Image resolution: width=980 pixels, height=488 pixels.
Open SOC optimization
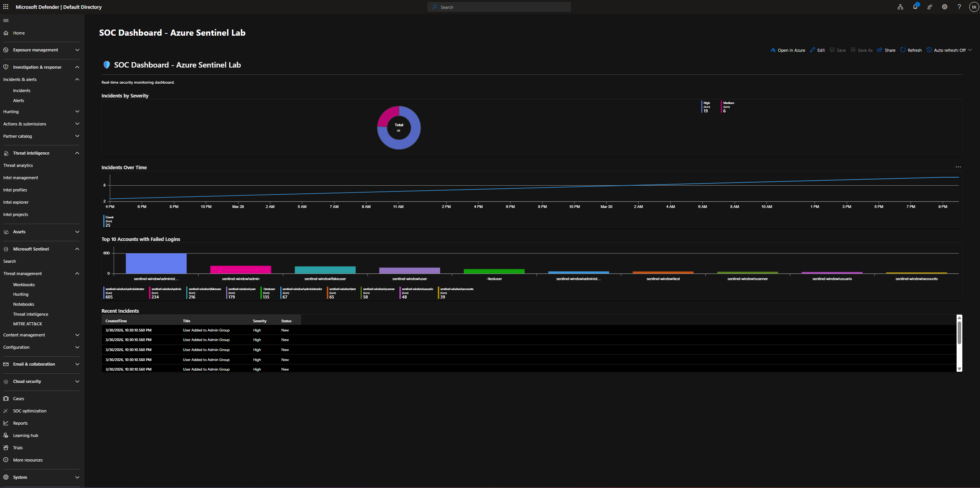pos(30,411)
